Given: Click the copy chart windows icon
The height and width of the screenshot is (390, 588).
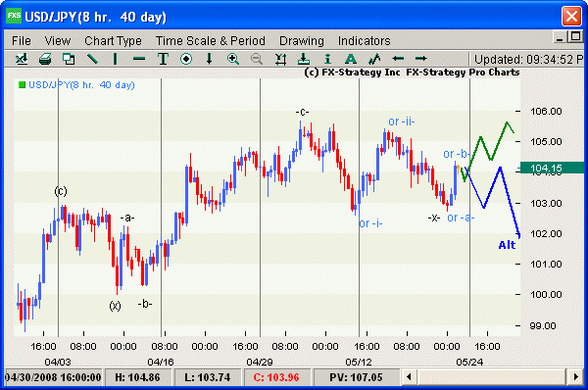Looking at the screenshot, I should coord(69,59).
